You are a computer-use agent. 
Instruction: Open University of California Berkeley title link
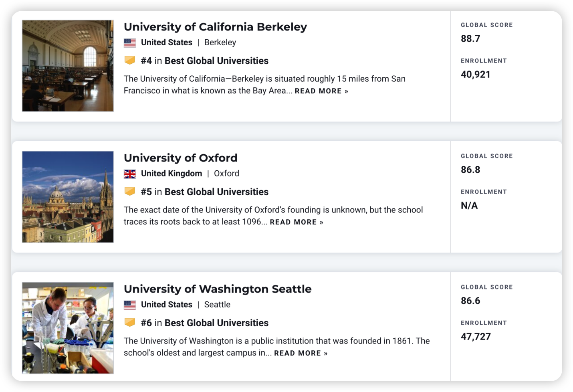[x=215, y=27]
